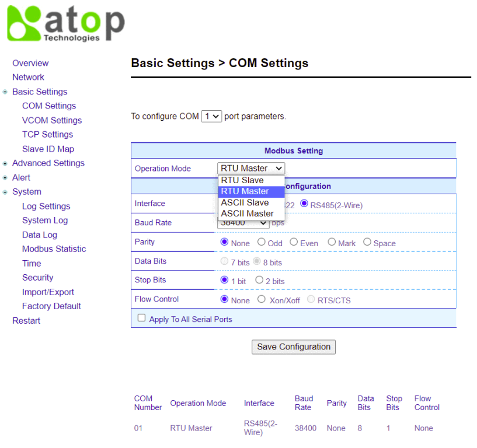Select Xon/Xoff flow control option
The width and height of the screenshot is (477, 448).
point(262,299)
